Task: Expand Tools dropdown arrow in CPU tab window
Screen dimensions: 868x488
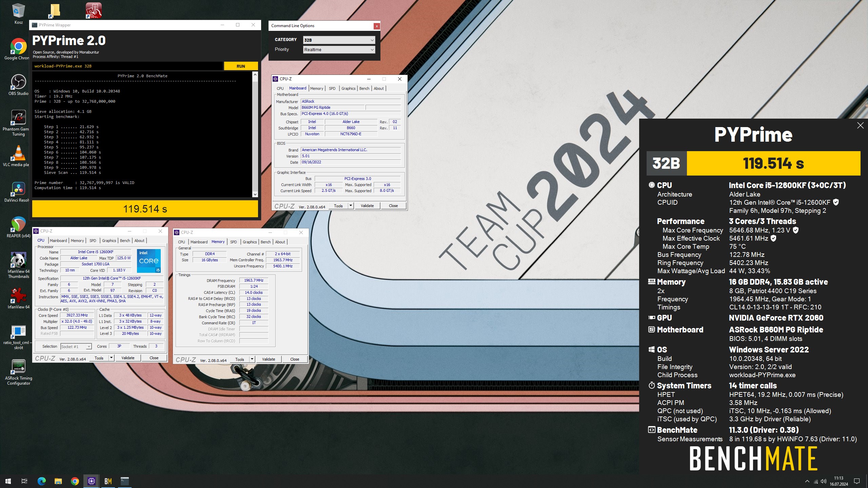Action: coord(111,358)
